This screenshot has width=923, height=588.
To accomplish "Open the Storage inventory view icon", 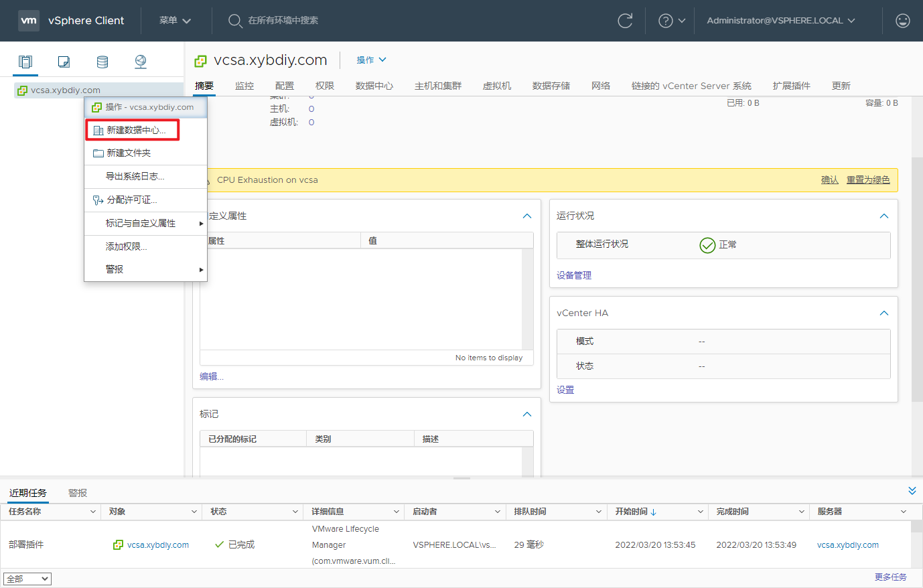I will pyautogui.click(x=102, y=61).
